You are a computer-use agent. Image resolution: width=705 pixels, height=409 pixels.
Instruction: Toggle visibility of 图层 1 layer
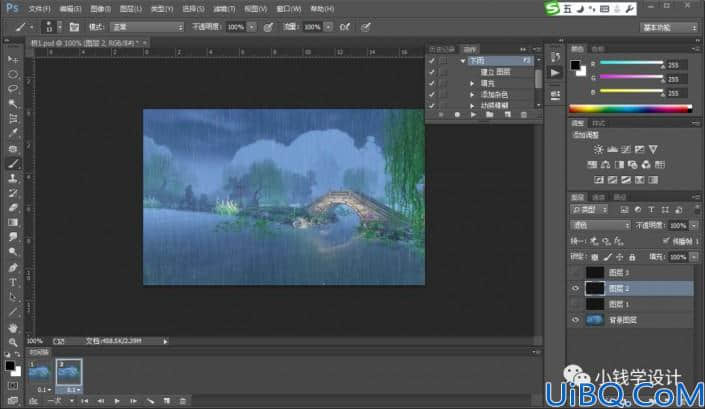[576, 304]
